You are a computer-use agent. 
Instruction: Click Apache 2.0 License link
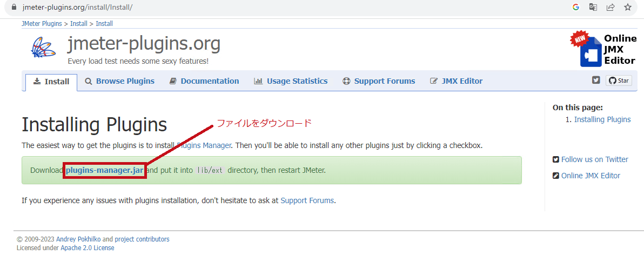tap(88, 248)
